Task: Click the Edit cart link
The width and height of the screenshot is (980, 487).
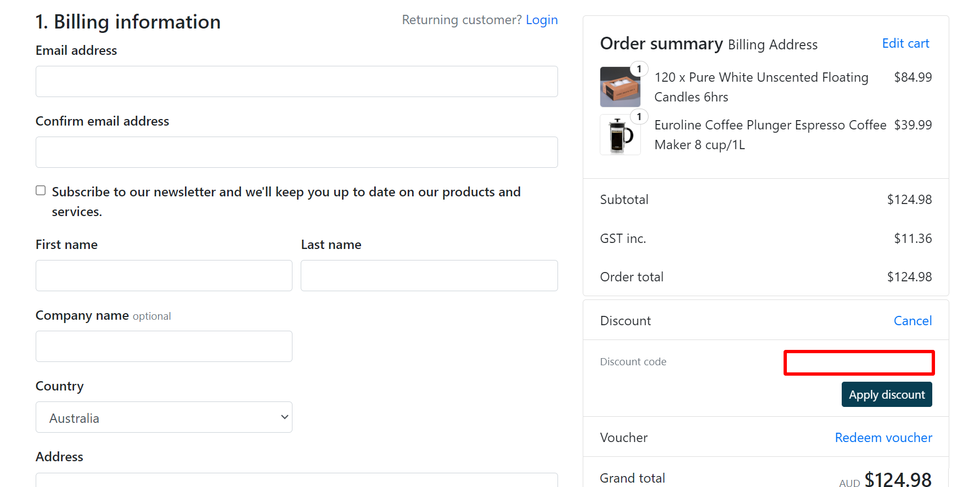Action: tap(905, 43)
